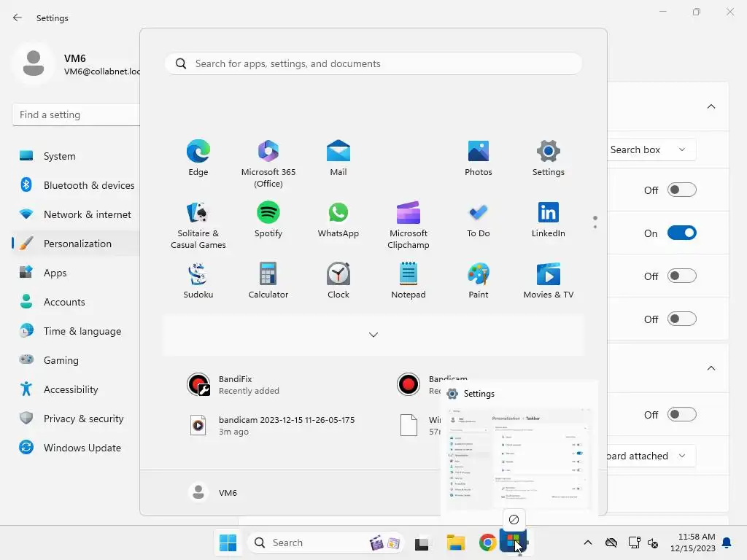Open the Photos app
Image resolution: width=747 pixels, height=560 pixels.
[x=479, y=158]
